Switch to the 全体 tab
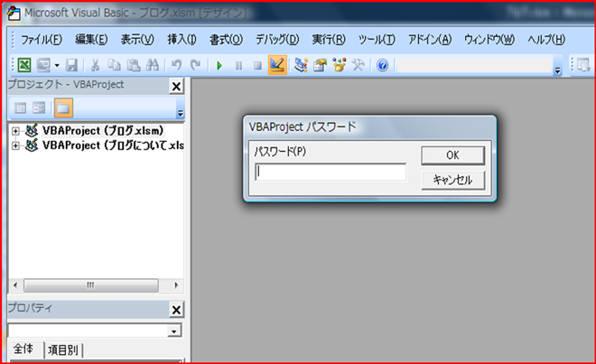This screenshot has height=364, width=596. pyautogui.click(x=23, y=350)
